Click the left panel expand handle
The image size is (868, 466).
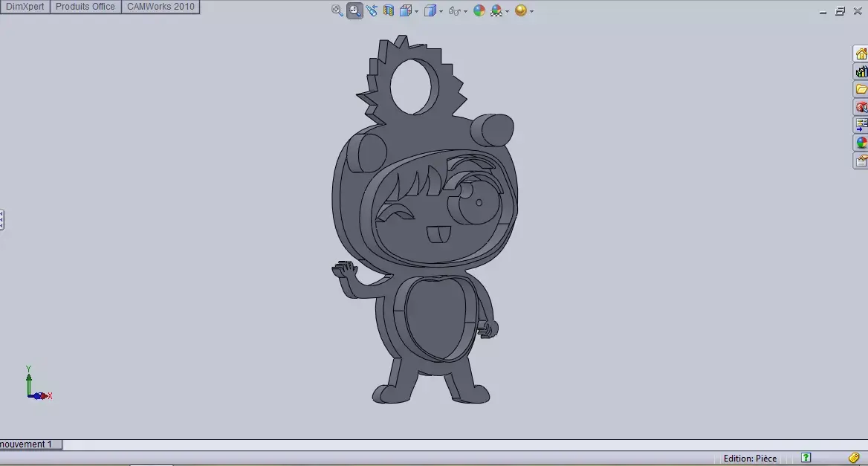[1, 220]
